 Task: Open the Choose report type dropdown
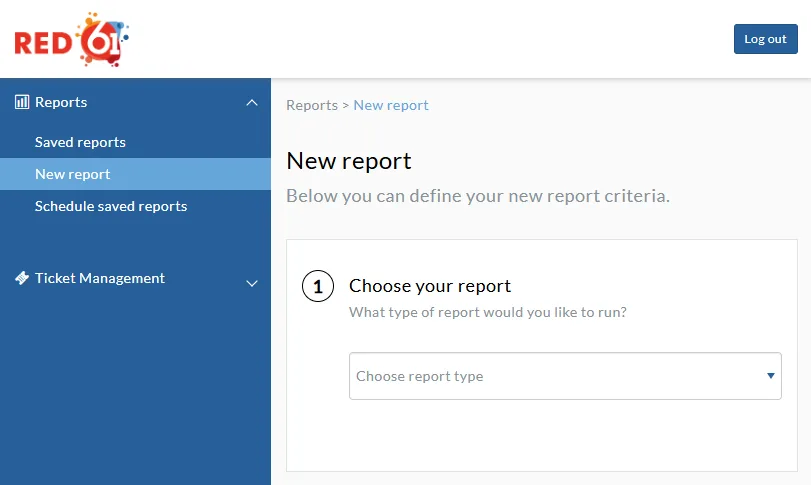pyautogui.click(x=555, y=376)
